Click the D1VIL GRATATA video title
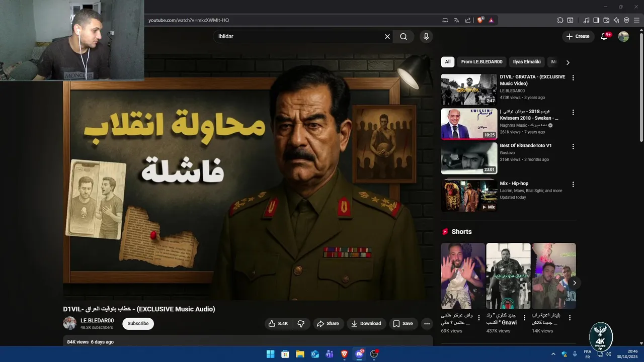644x362 pixels. tap(532, 80)
